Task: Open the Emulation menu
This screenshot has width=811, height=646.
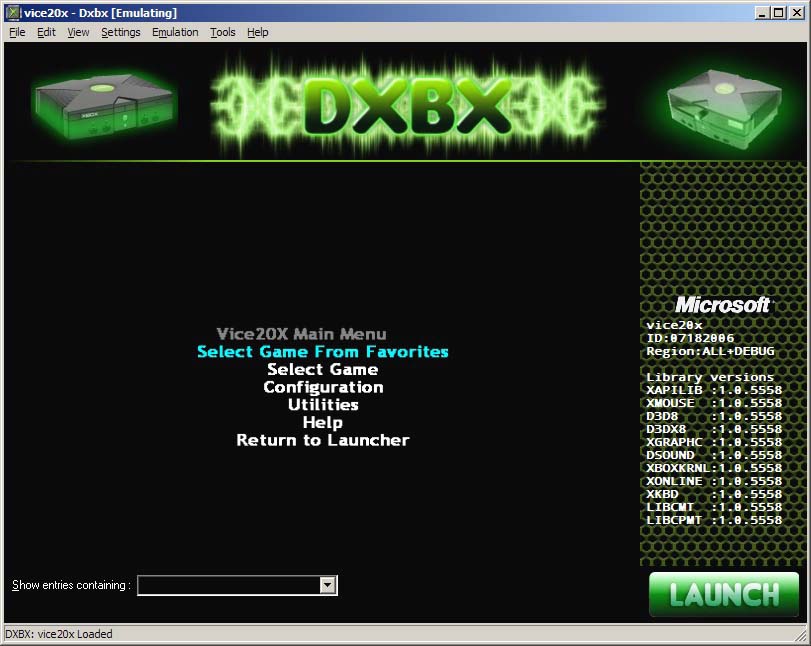Action: pos(175,32)
